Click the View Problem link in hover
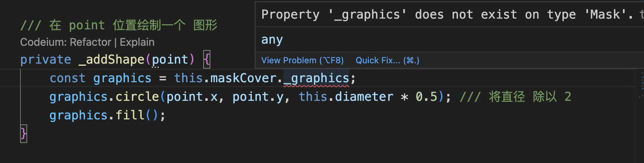 (302, 60)
